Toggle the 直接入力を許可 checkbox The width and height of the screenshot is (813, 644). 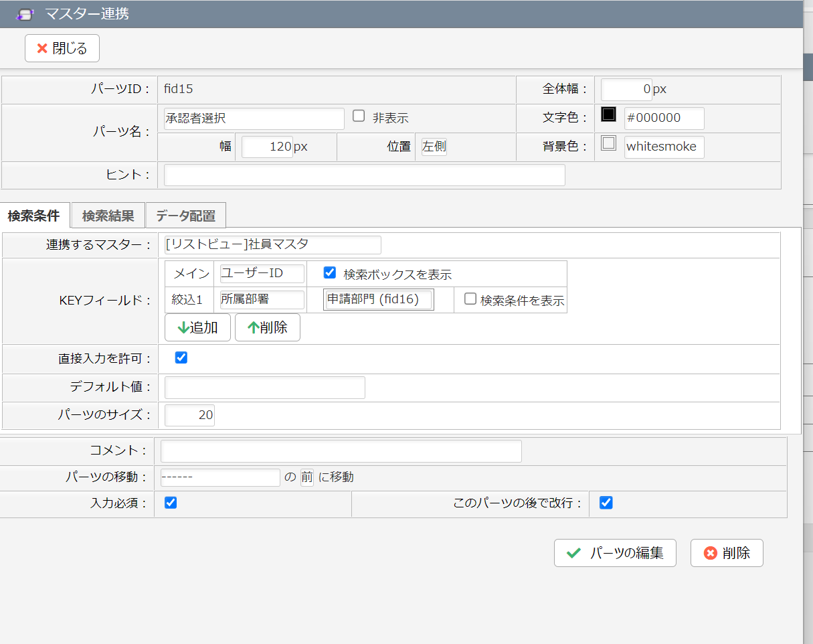click(x=181, y=358)
